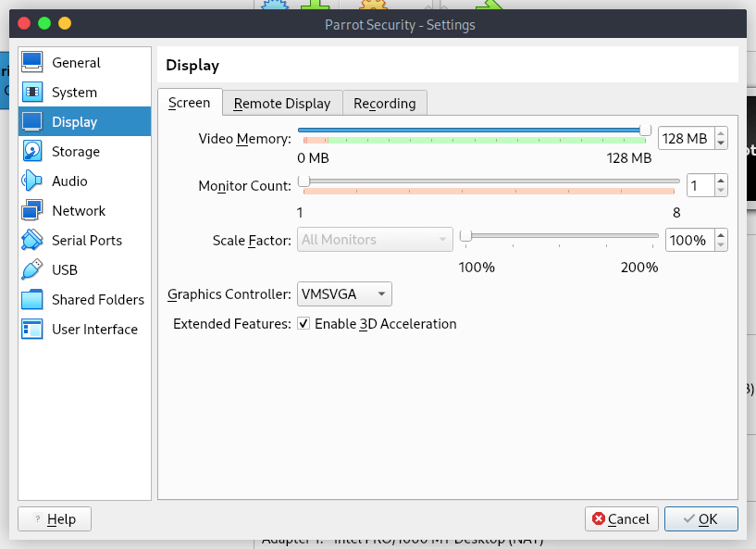Screen dimensions: 756x549
Task: Open the Scale Factor All Monitors dropdown
Action: tap(375, 240)
